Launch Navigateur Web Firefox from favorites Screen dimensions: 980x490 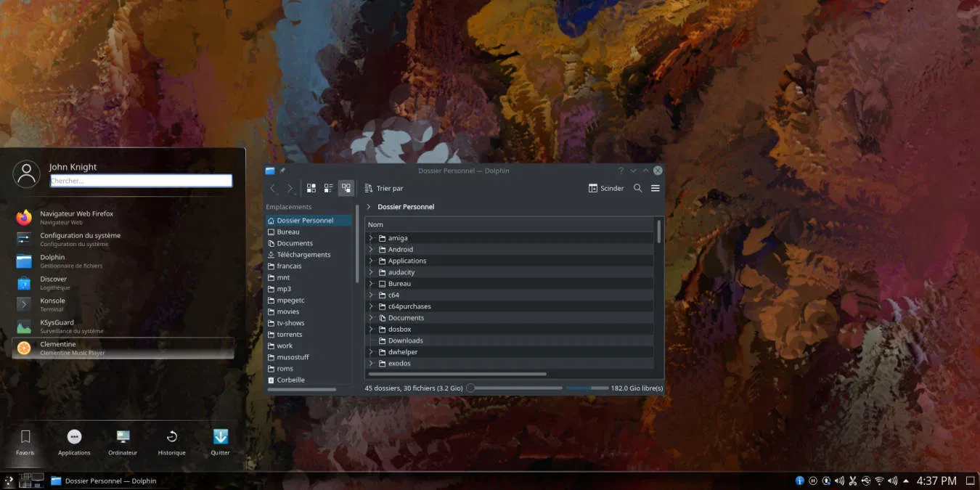(x=76, y=217)
